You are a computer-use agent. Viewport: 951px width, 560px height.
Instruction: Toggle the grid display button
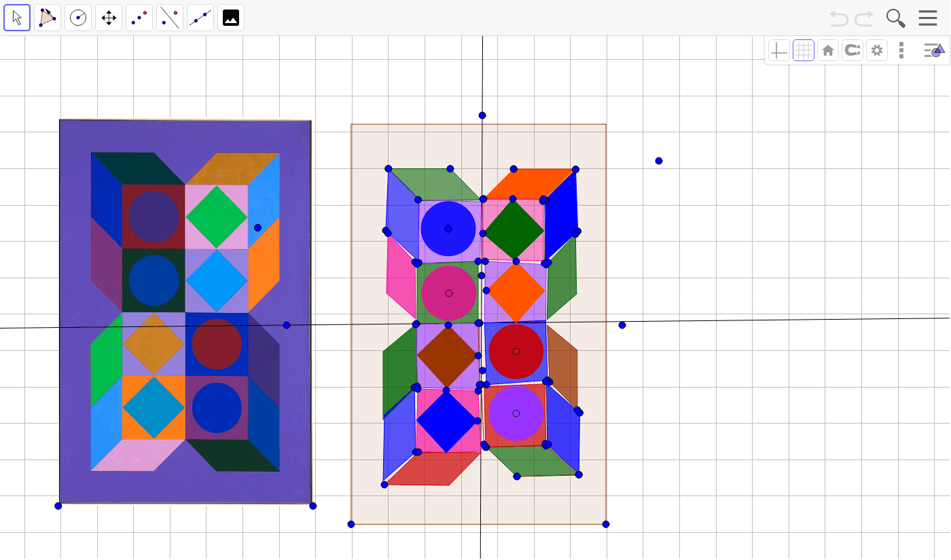coord(804,50)
